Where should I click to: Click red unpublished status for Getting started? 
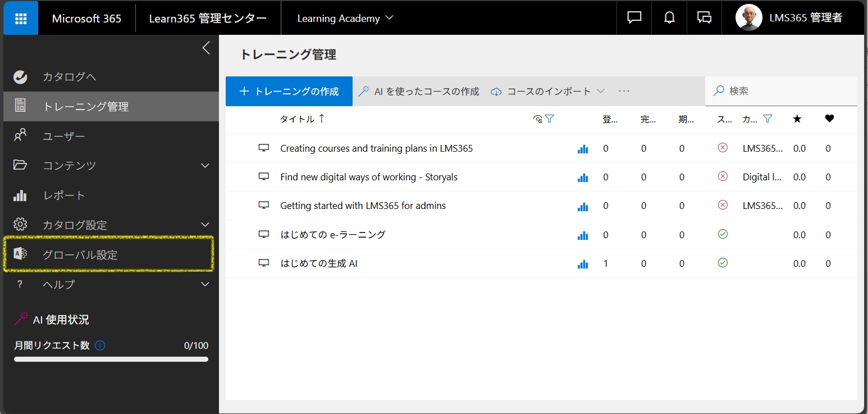point(723,205)
